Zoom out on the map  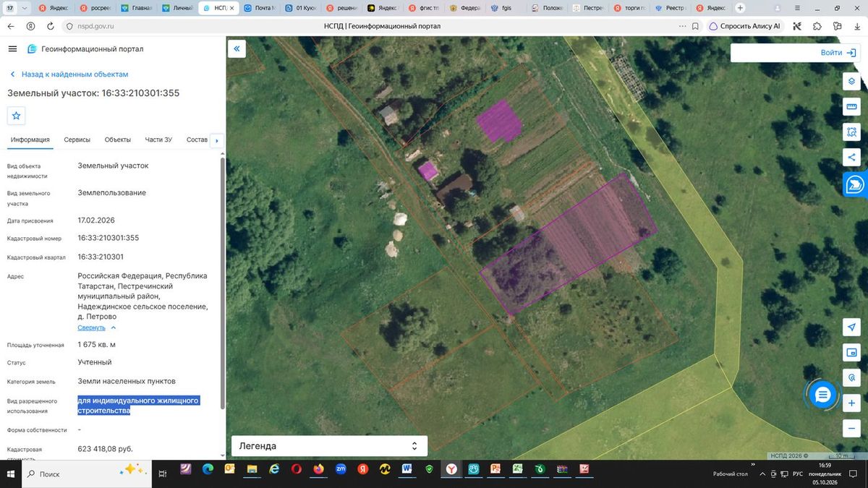pyautogui.click(x=851, y=428)
